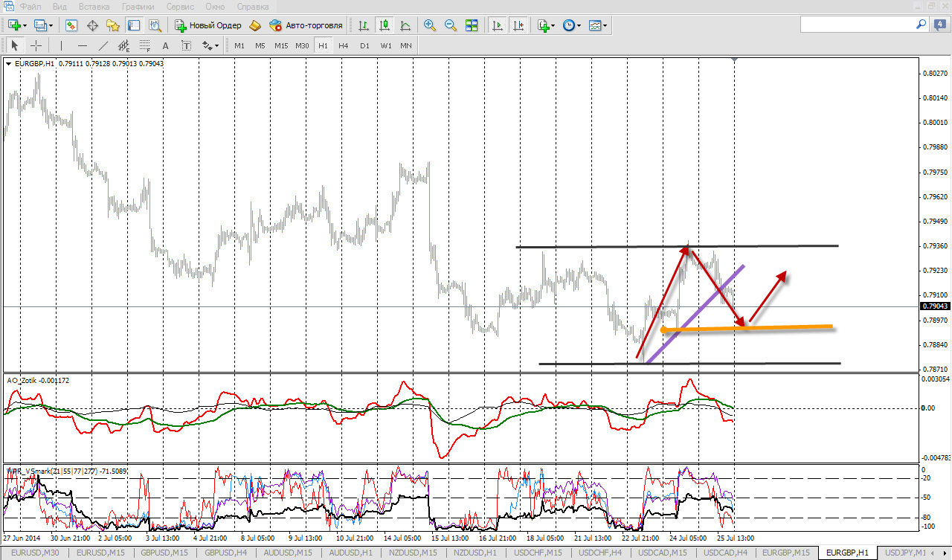Viewport: 952px width, 560px height.
Task: Open the Вид menu
Action: [x=60, y=6]
